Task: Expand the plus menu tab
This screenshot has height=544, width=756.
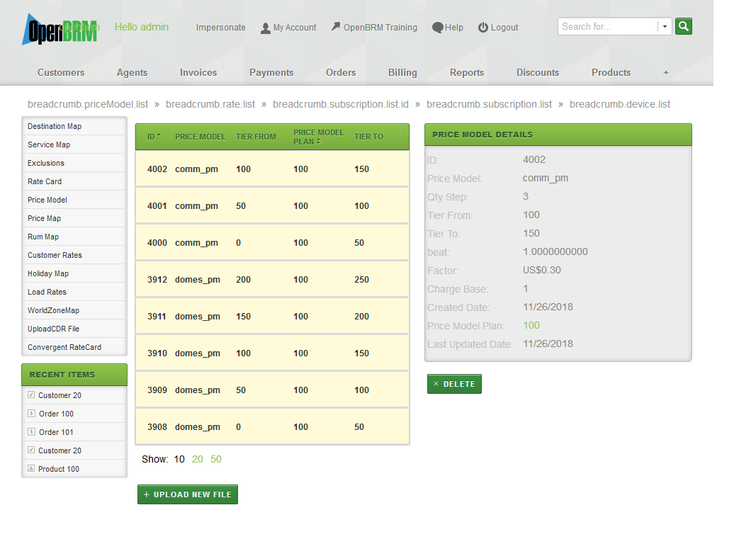Action: coord(665,72)
